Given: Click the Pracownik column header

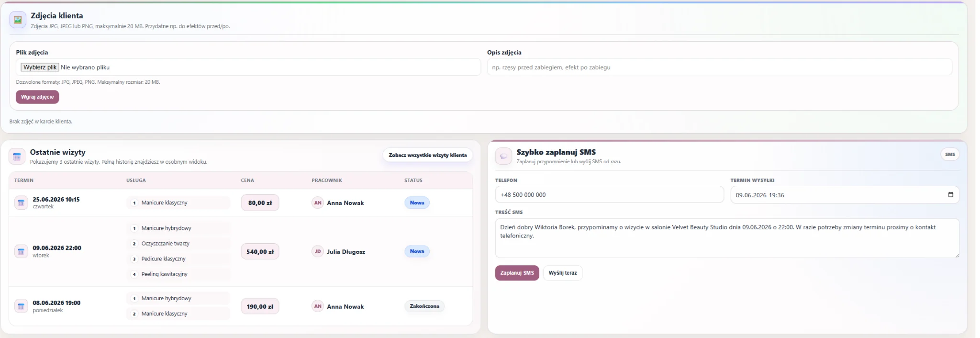Looking at the screenshot, I should pyautogui.click(x=327, y=180).
